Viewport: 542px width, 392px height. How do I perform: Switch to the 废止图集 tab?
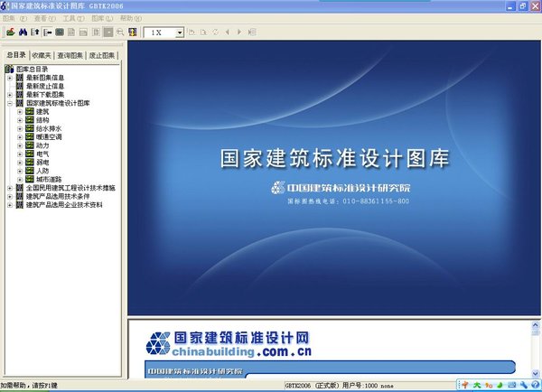102,55
